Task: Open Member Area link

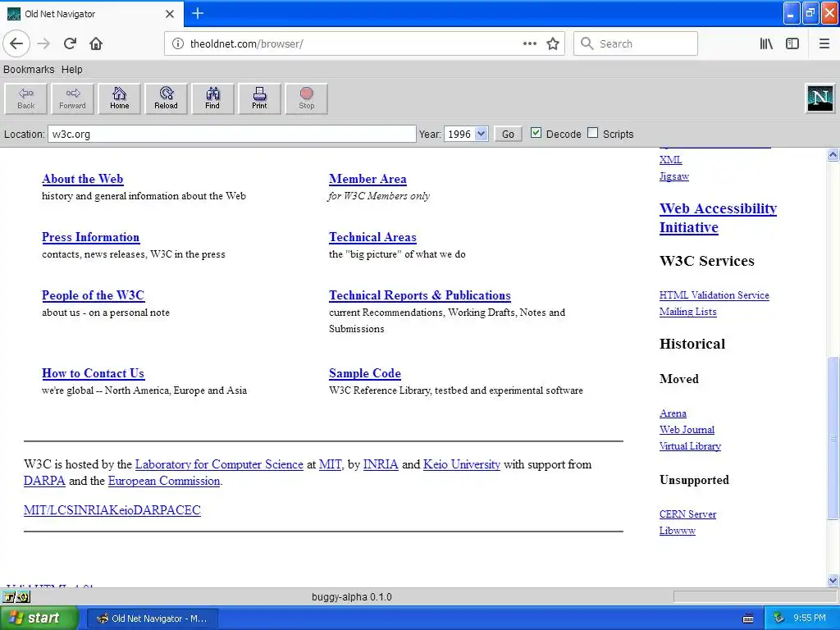Action: click(x=367, y=179)
